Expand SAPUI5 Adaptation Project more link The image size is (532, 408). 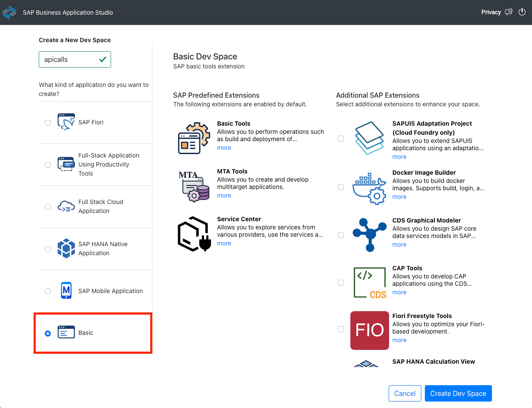[x=399, y=157]
